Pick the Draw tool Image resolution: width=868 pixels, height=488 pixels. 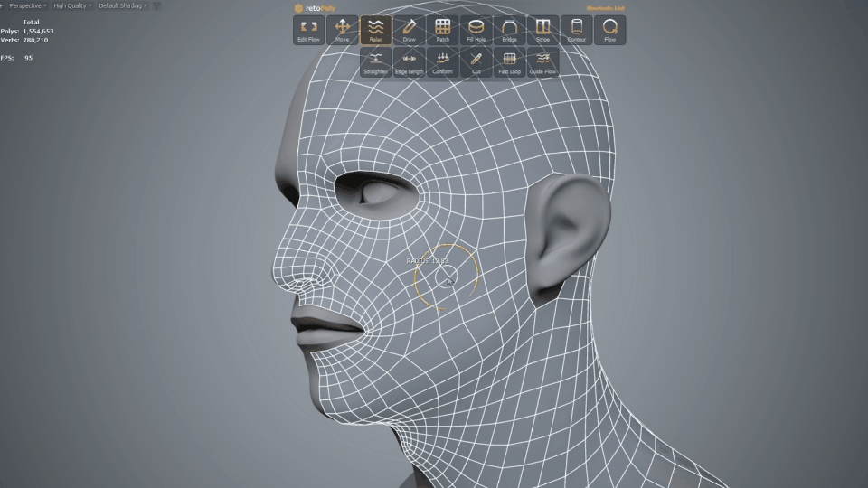[409, 30]
